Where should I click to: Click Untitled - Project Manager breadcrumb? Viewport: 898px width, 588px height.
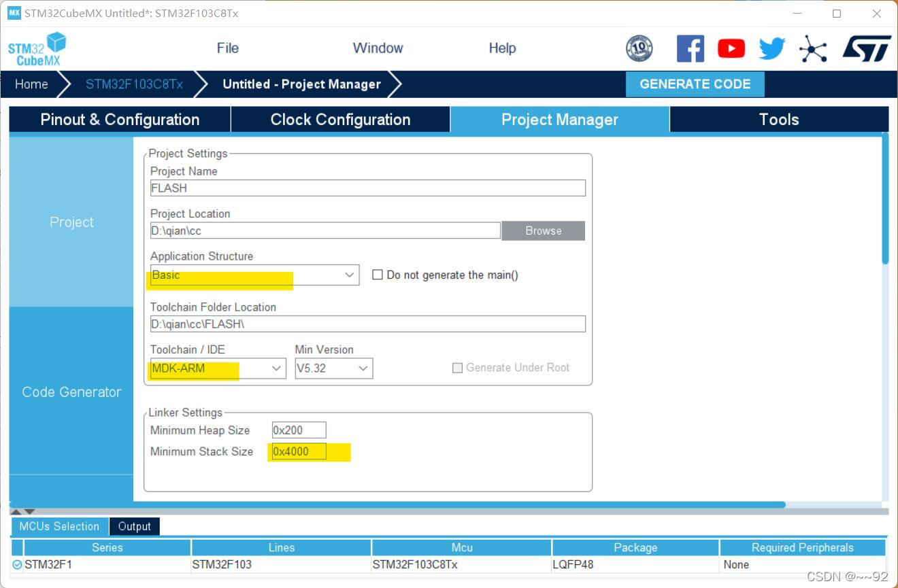coord(301,84)
